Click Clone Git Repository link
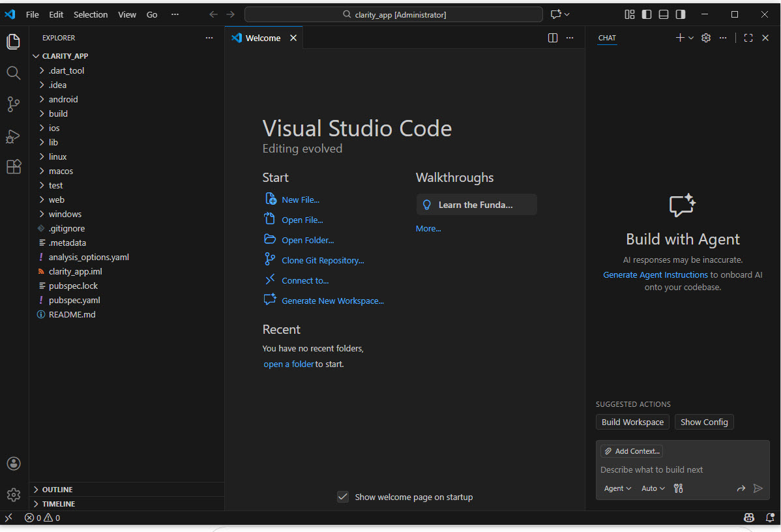The width and height of the screenshot is (781, 532). click(323, 260)
